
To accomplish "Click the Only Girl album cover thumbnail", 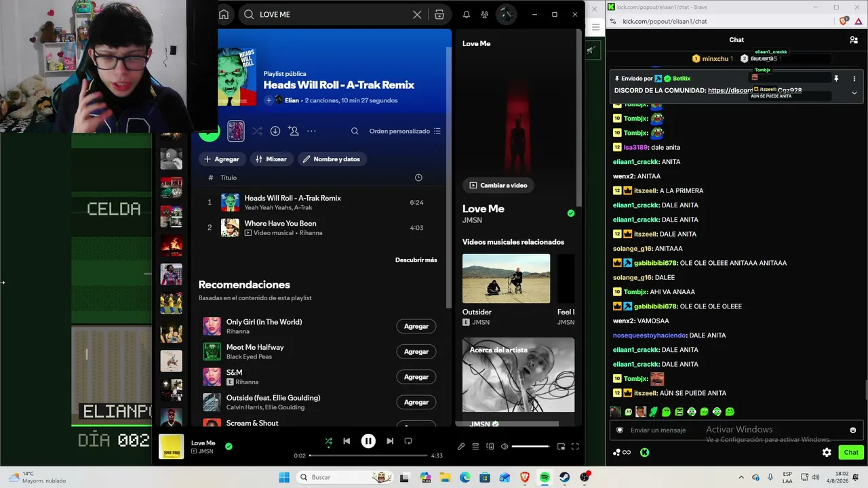I will tap(212, 326).
